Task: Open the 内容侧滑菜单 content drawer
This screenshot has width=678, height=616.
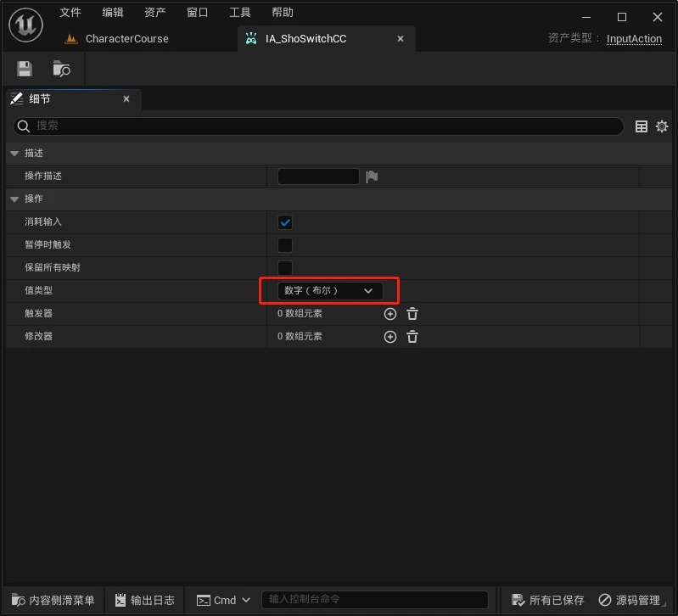Action: [53, 600]
